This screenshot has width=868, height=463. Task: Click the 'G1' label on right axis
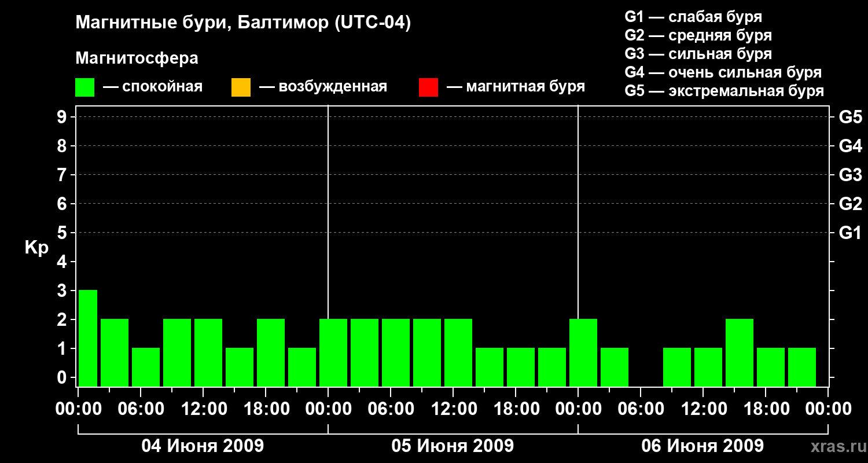850,233
